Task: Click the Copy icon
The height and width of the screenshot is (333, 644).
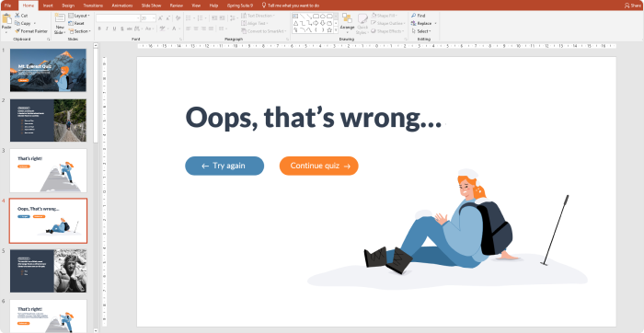Action: [x=17, y=23]
